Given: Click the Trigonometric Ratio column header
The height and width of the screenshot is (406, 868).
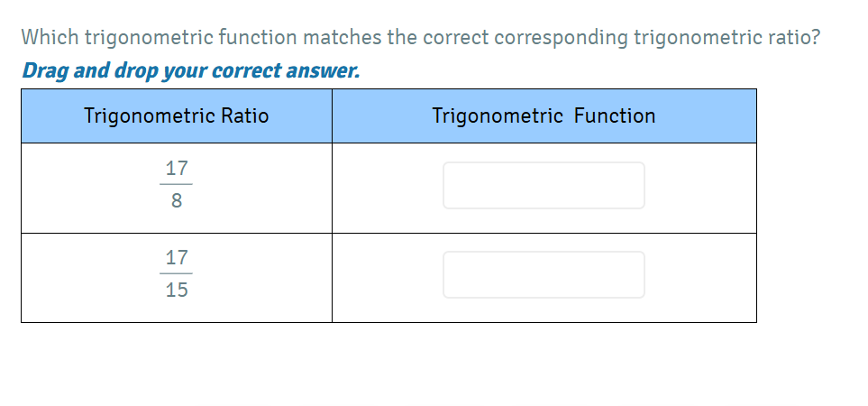Looking at the screenshot, I should (x=177, y=115).
